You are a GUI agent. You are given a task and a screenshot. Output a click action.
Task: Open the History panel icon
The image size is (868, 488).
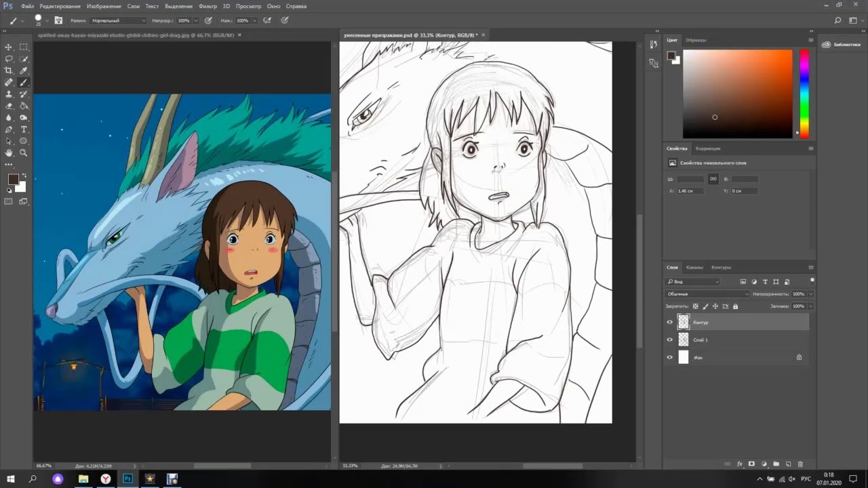[653, 44]
